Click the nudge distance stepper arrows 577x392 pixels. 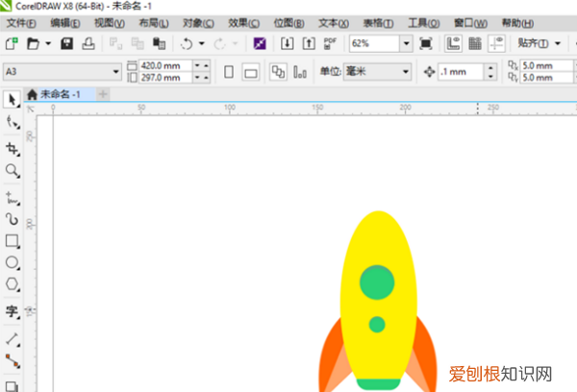click(x=490, y=72)
